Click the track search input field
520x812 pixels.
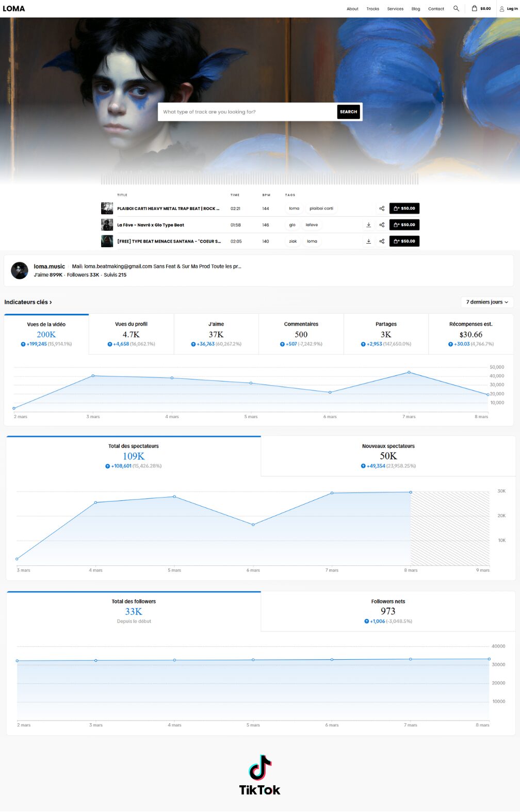[248, 112]
